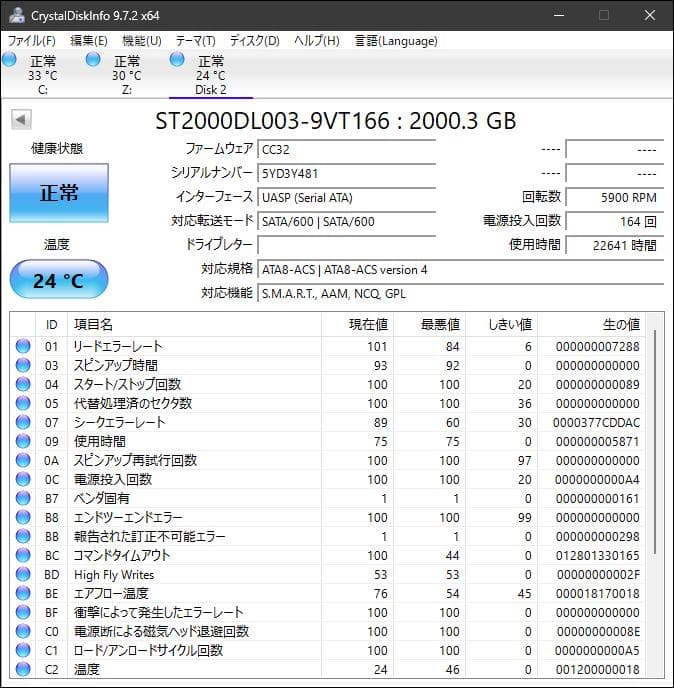The width and height of the screenshot is (674, 688).
Task: Click status orb for attribute B8 エンドツーエンドエラー
Action: (x=23, y=517)
